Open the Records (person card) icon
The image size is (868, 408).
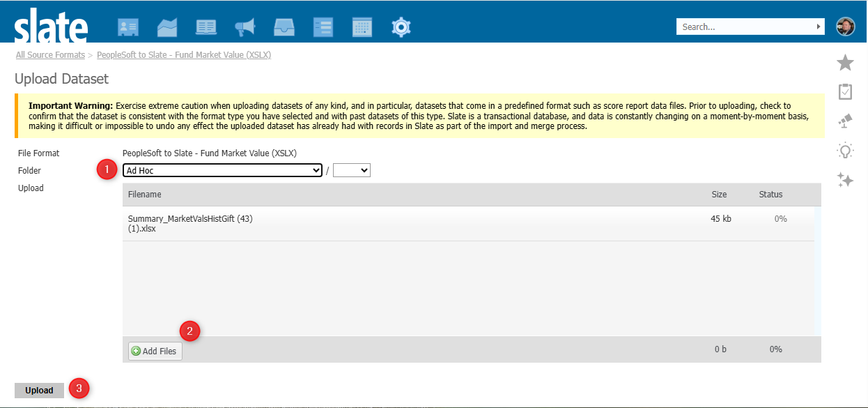(128, 27)
